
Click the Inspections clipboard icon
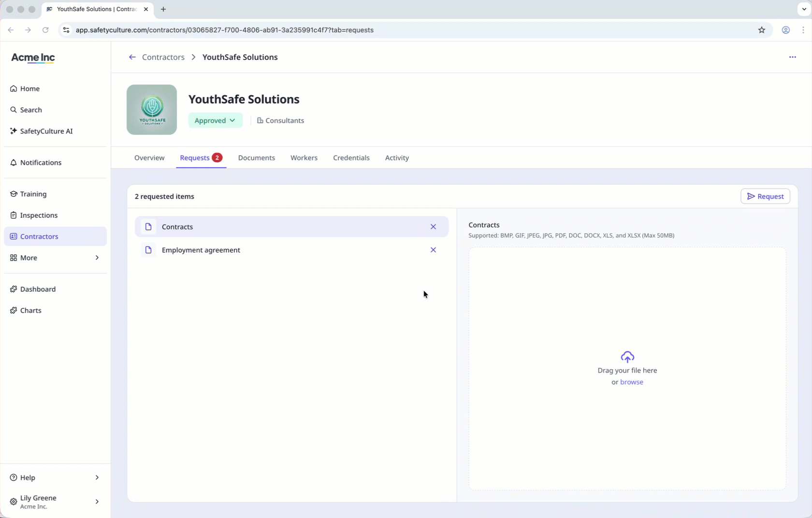(14, 216)
